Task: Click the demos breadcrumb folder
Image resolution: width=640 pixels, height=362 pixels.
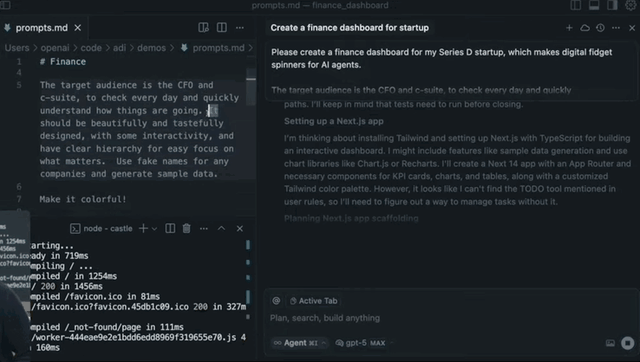Action: click(151, 48)
